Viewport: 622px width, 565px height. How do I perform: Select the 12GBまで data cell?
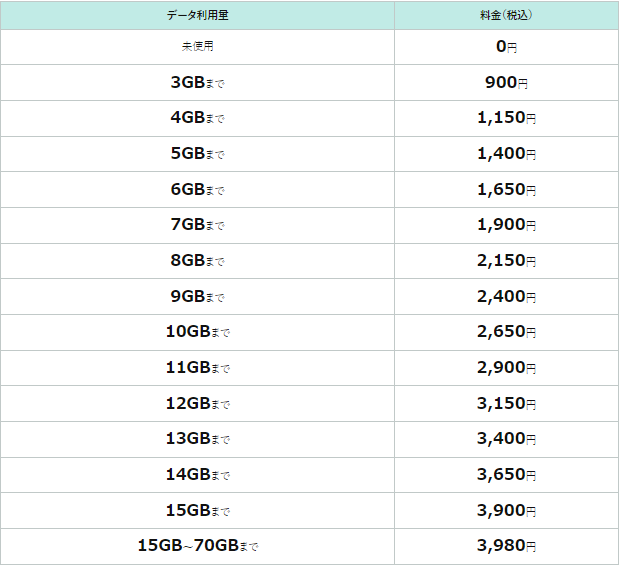coord(197,404)
